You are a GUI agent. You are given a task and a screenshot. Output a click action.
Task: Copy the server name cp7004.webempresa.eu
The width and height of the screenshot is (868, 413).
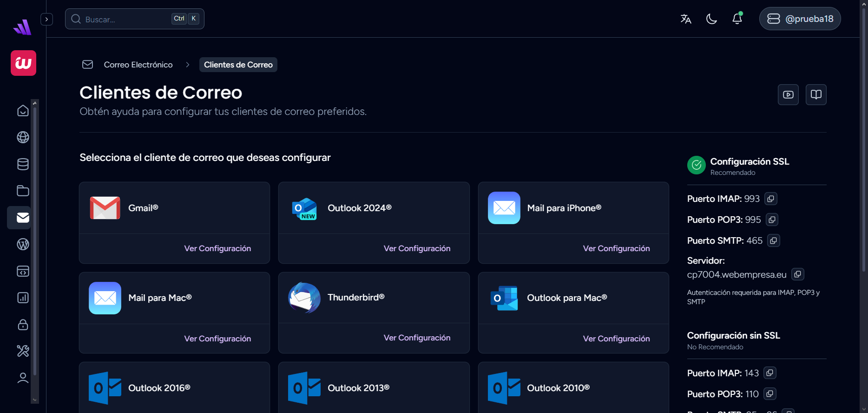pos(797,274)
